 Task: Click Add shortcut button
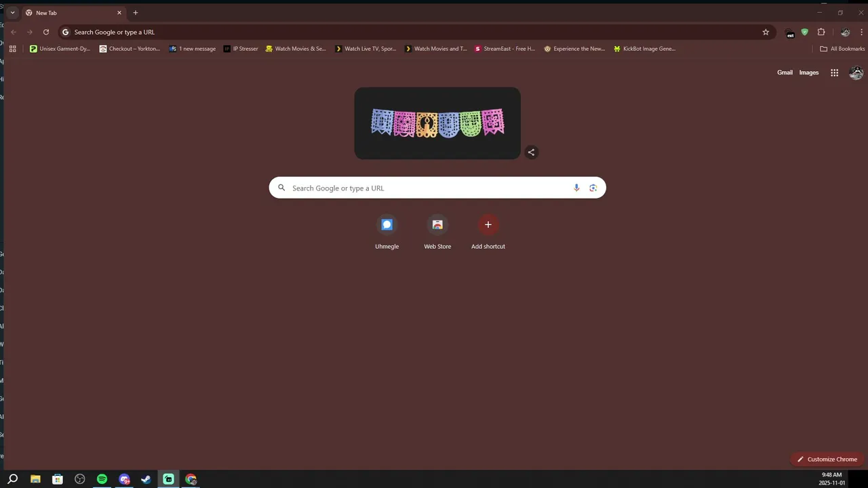[x=488, y=232]
